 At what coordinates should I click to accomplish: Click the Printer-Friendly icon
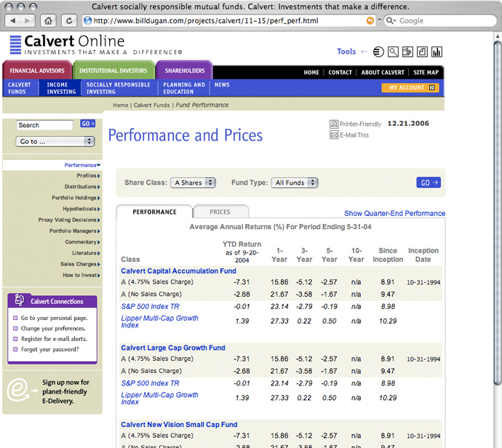(x=334, y=124)
